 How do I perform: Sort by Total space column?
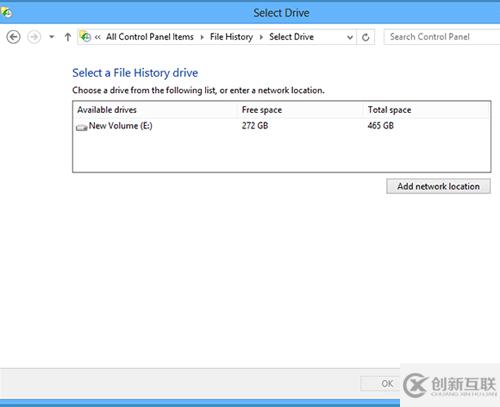(426, 110)
